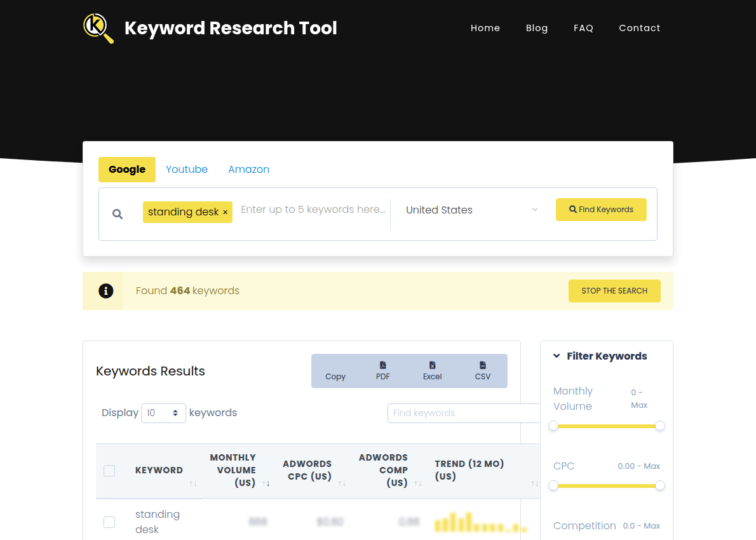Click the standing desk keyword cell
The height and width of the screenshot is (540, 756).
pyautogui.click(x=157, y=522)
